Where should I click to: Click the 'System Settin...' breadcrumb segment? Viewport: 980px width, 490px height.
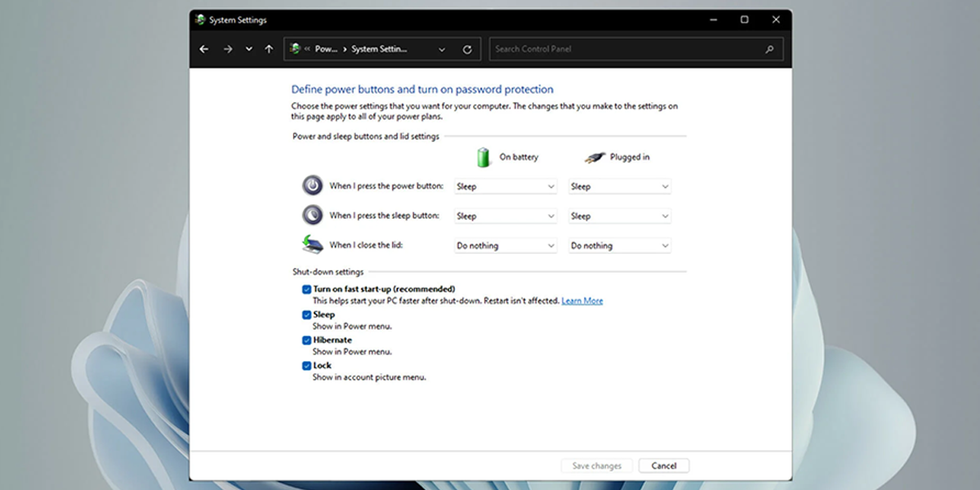click(379, 49)
